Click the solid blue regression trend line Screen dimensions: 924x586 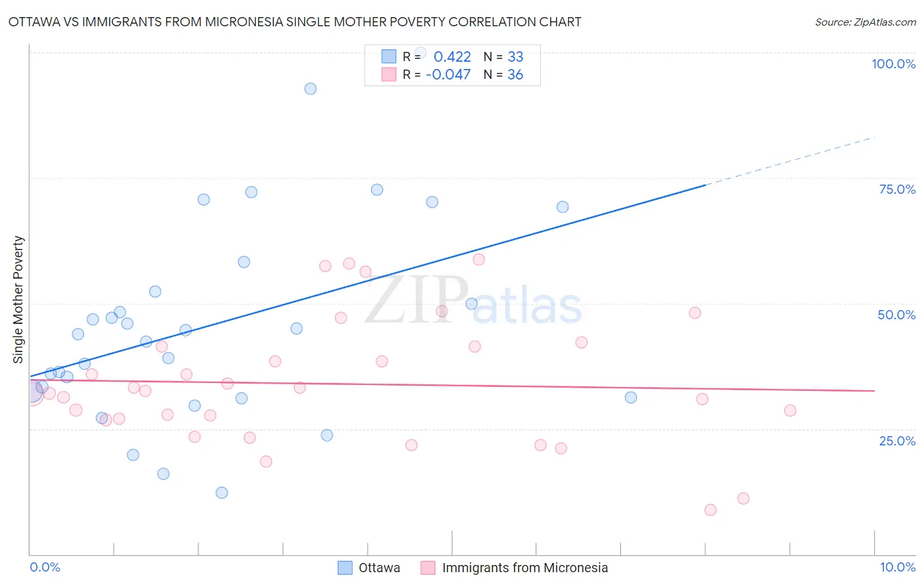tap(368, 281)
